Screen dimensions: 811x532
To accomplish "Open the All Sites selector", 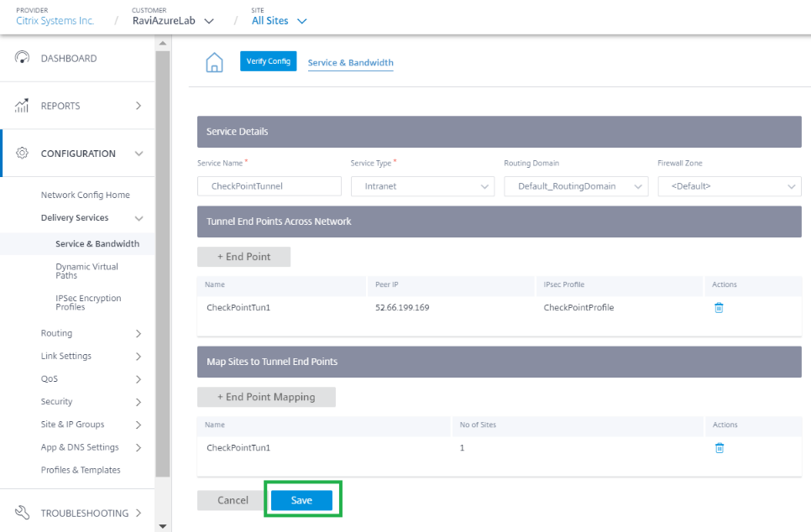I will click(x=280, y=21).
